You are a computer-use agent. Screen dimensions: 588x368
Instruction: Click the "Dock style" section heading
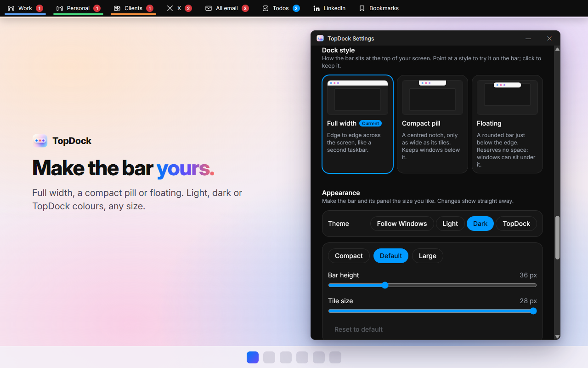[339, 50]
